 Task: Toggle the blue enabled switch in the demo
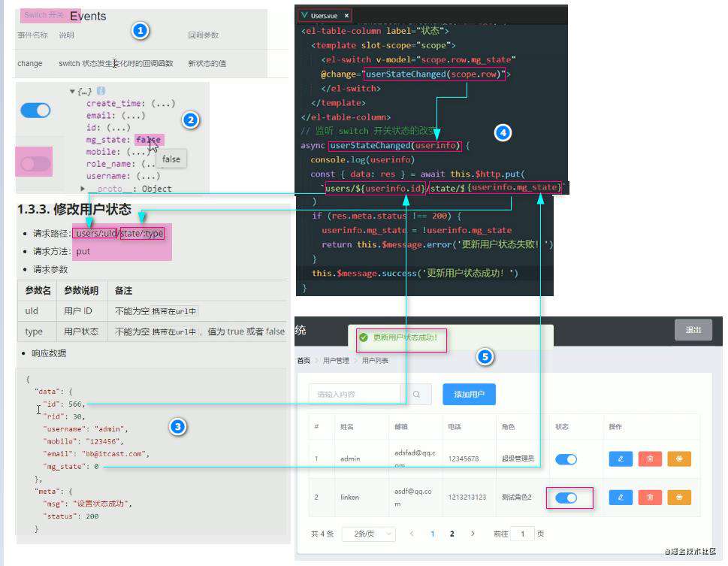pos(35,110)
